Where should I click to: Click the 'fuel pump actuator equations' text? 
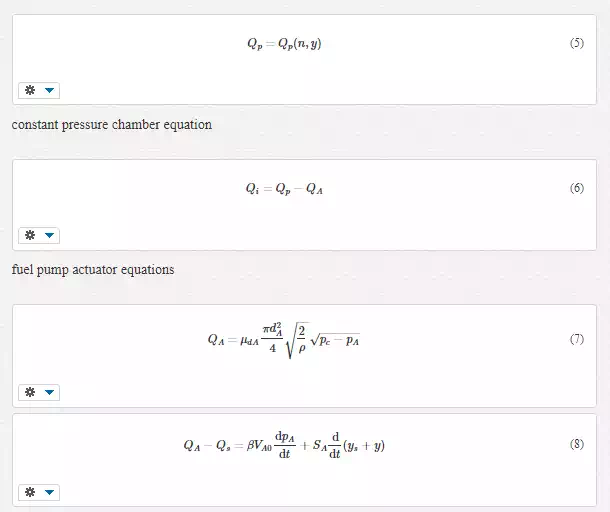93,270
